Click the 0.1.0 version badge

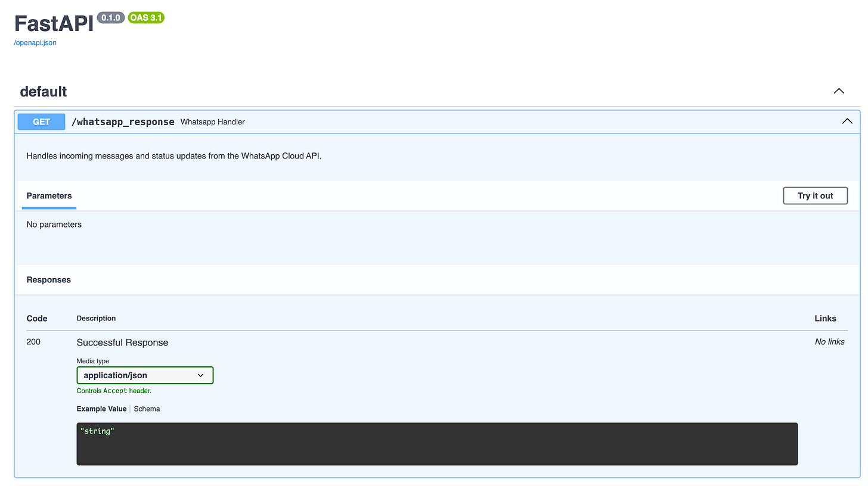coord(110,18)
